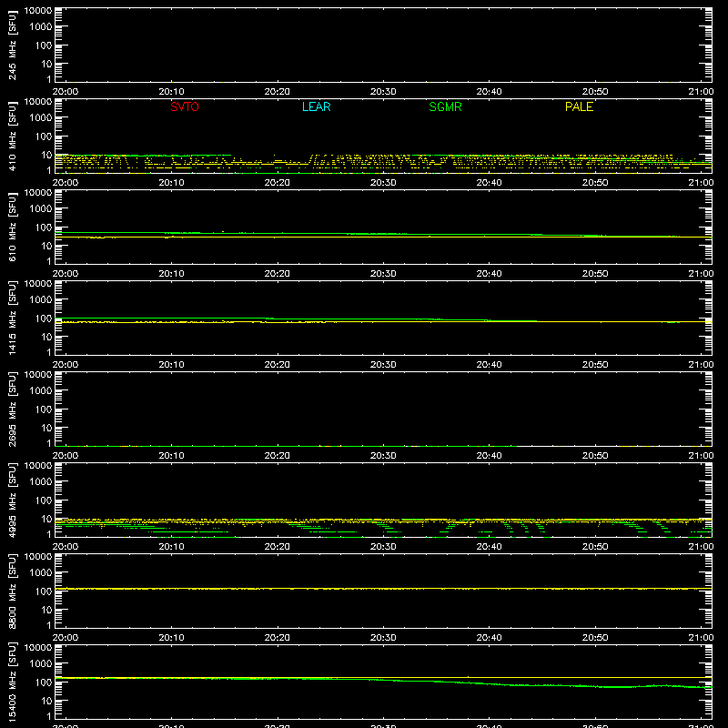Click the 100 tick label on 15400 MHz panel
The height and width of the screenshot is (728, 728).
(x=44, y=682)
